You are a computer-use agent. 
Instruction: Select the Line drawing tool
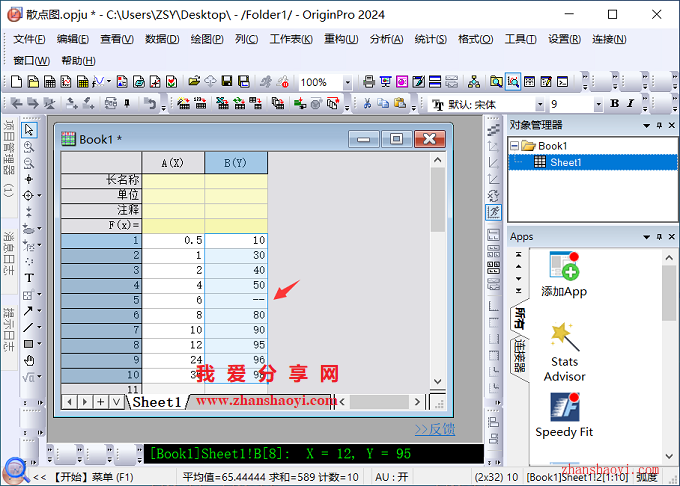point(28,327)
